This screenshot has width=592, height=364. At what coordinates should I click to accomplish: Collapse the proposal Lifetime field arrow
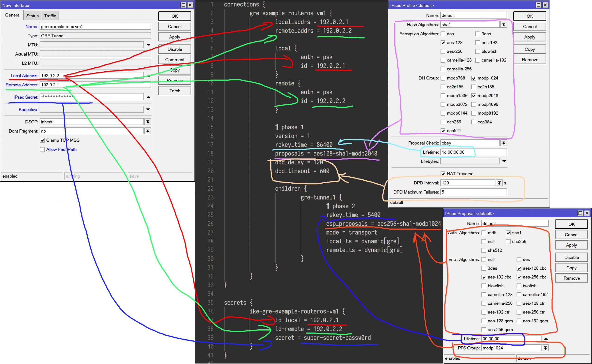pos(546,339)
